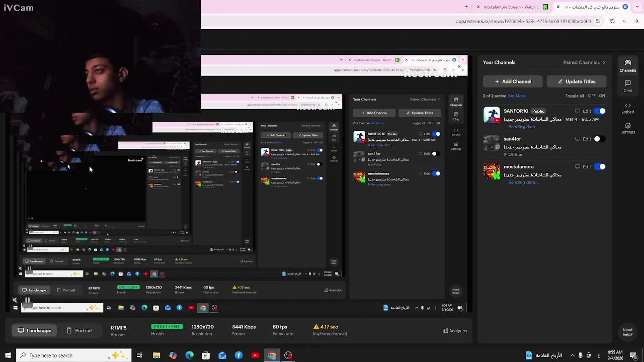Click the keyframe interval warning icon
Viewport: 644px width, 362px height.
[316, 327]
